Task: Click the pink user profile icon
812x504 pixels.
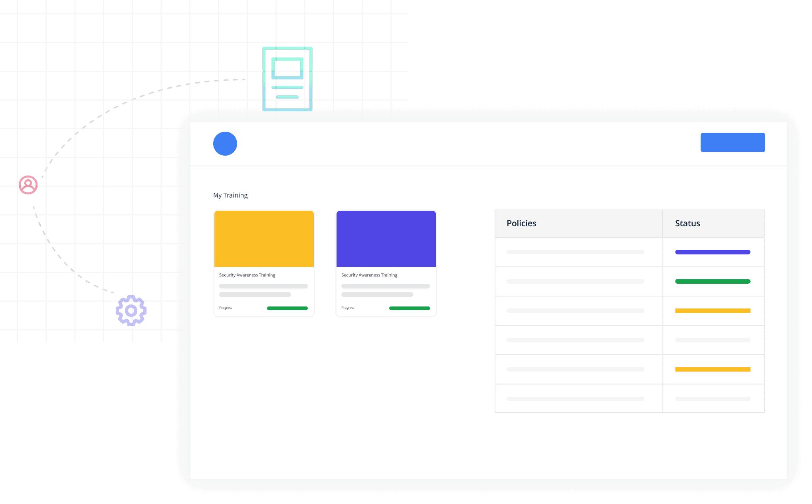Action: coord(28,185)
